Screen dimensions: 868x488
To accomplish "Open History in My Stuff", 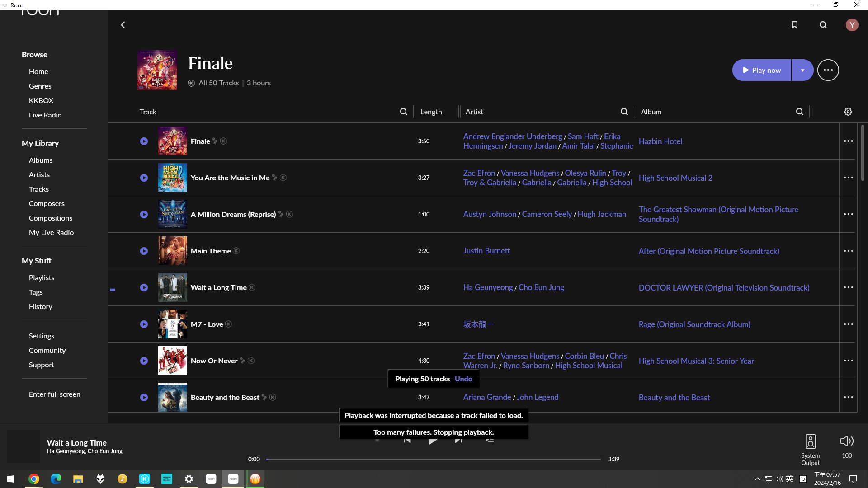I will point(41,306).
